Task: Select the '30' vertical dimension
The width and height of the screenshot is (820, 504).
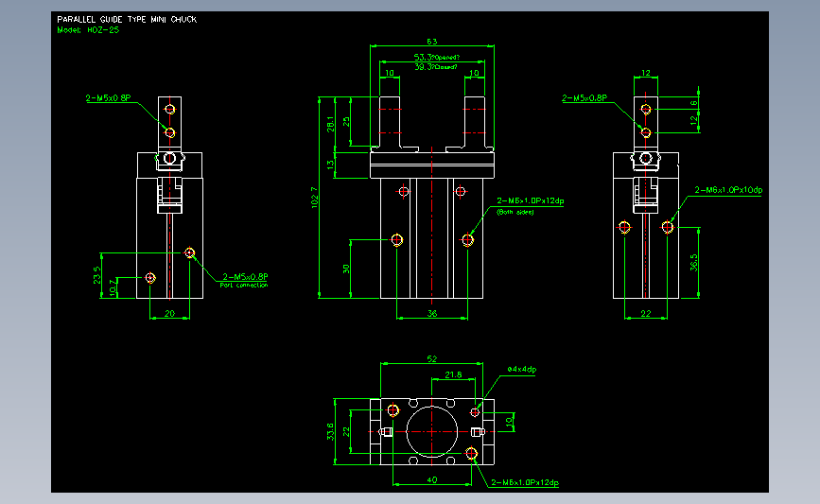Action: [345, 269]
